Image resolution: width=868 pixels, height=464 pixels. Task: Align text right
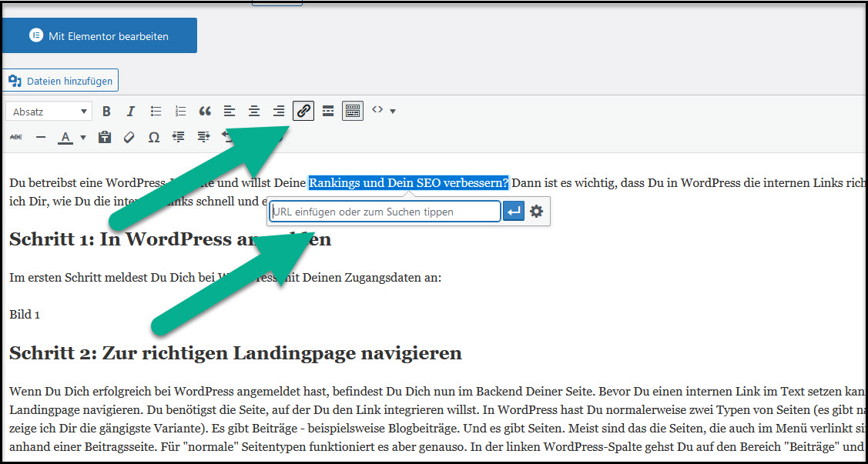pos(279,112)
